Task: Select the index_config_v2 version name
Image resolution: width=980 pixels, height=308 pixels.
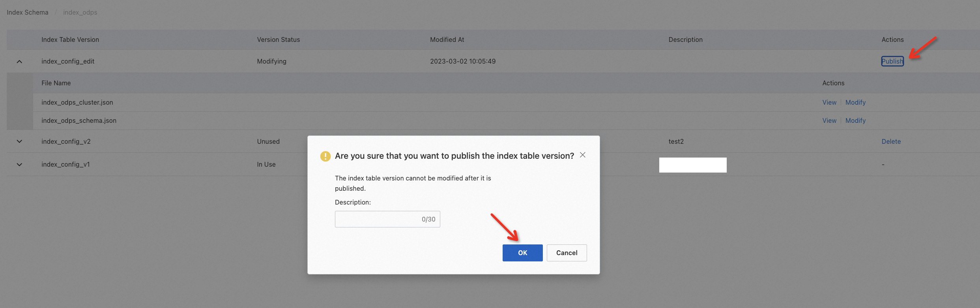Action: click(66, 141)
